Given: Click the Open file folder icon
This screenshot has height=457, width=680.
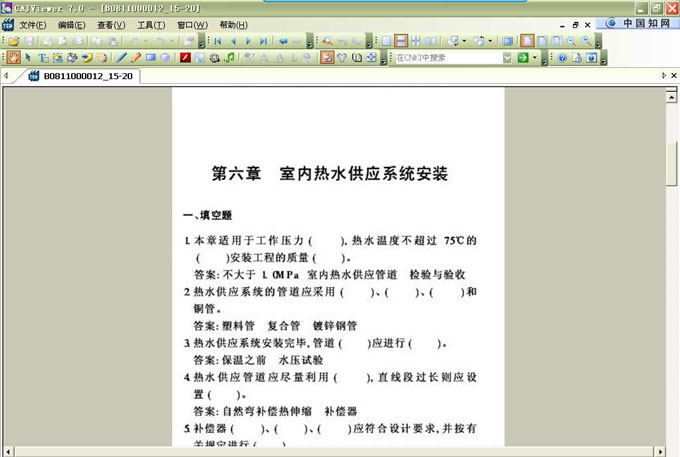Looking at the screenshot, I should pos(13,41).
